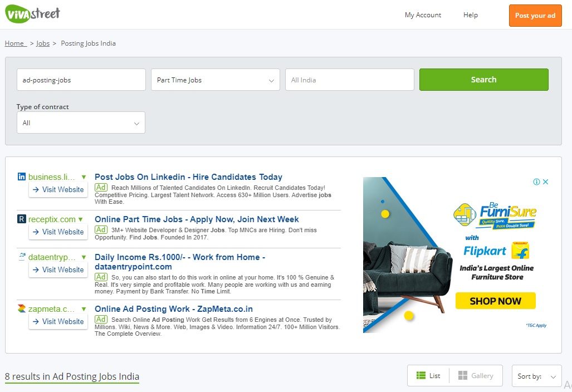This screenshot has width=572, height=392.
Task: Click the zapmeta favicon icon
Action: [x=22, y=308]
